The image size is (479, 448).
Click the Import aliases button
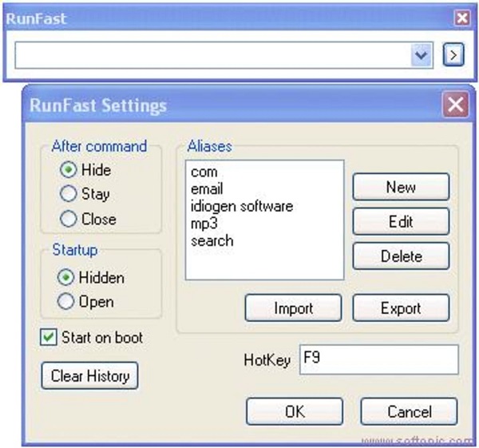(x=293, y=307)
